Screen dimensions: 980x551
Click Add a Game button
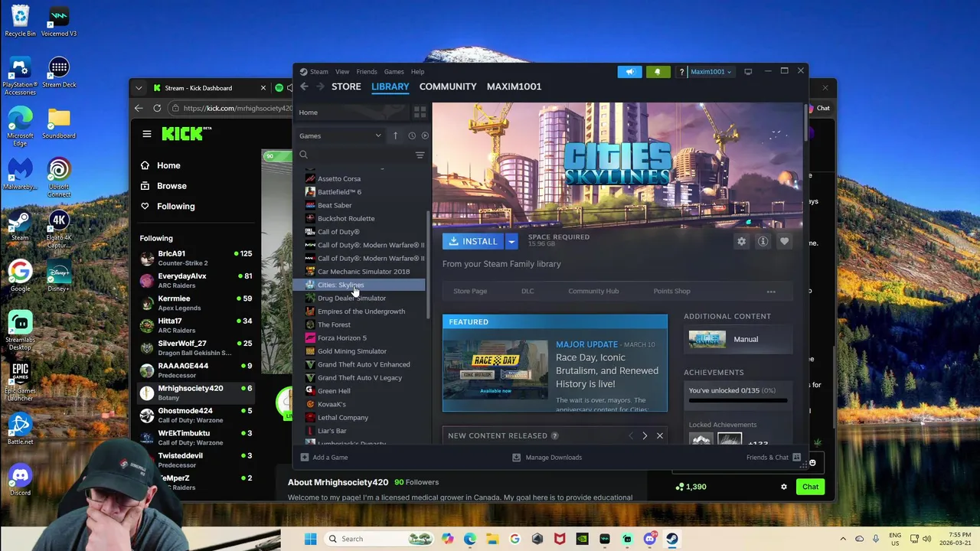pos(324,458)
